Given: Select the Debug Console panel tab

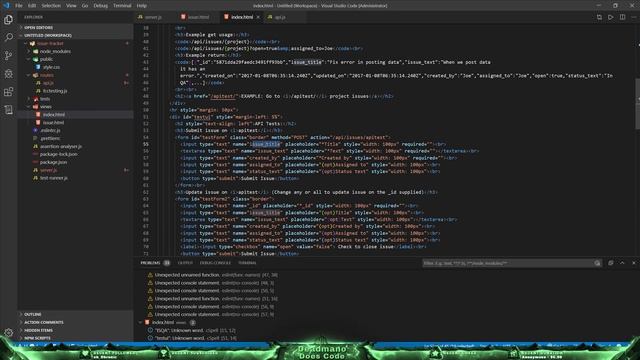Looking at the screenshot, I should point(215,263).
